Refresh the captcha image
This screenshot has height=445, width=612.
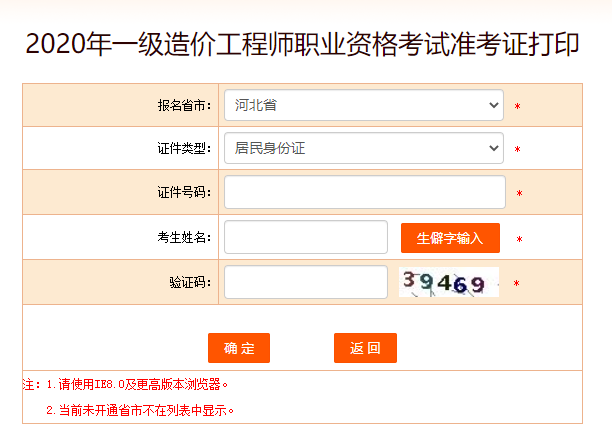[448, 283]
